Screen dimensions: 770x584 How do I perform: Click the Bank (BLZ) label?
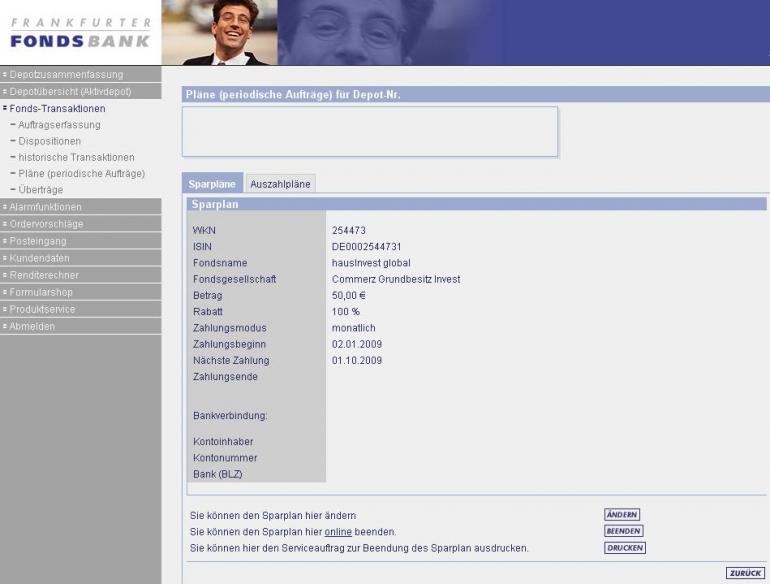click(218, 474)
